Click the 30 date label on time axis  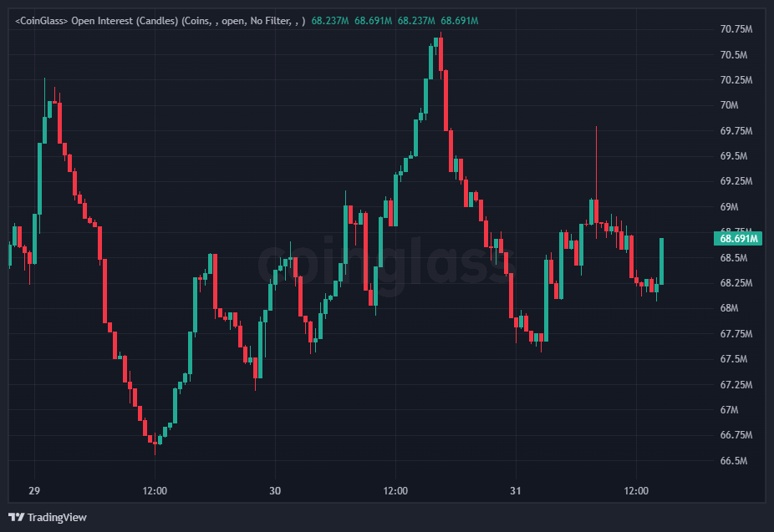[x=275, y=490]
